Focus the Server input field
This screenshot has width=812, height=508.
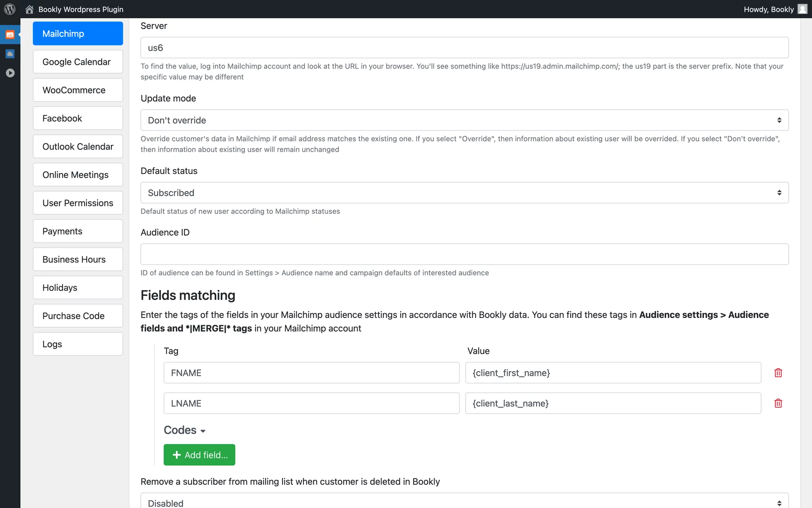point(464,48)
